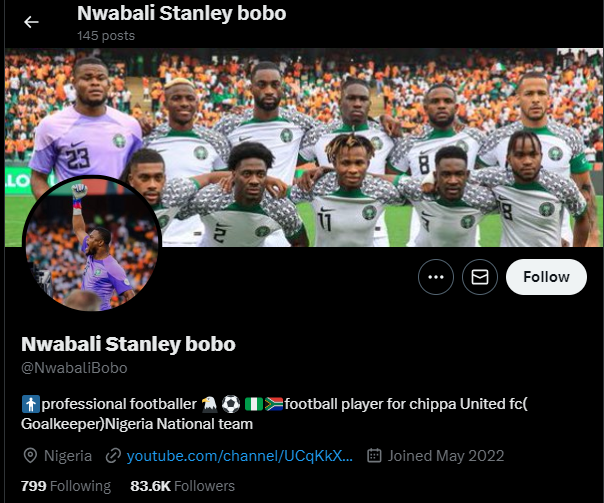
Task: Click the eagle emoji in bio
Action: pos(209,405)
